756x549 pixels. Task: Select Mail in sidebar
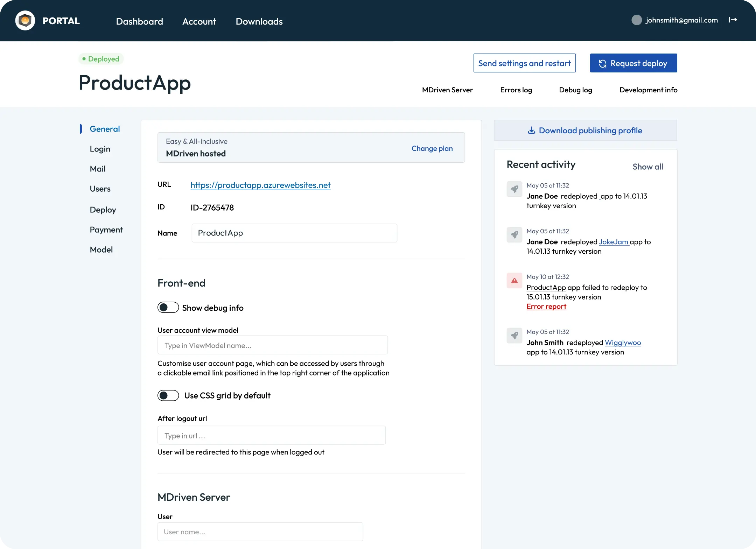(x=98, y=169)
